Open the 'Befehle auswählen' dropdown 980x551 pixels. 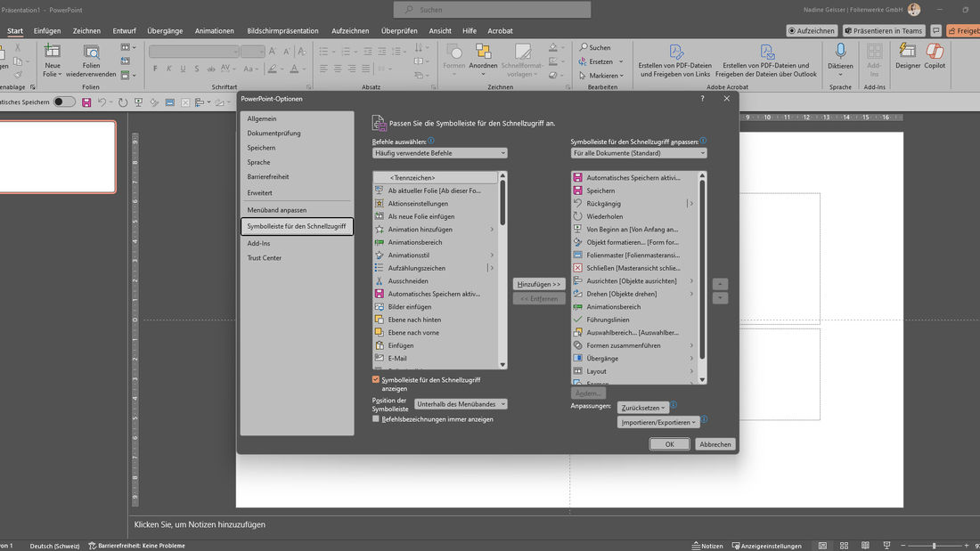(x=438, y=152)
